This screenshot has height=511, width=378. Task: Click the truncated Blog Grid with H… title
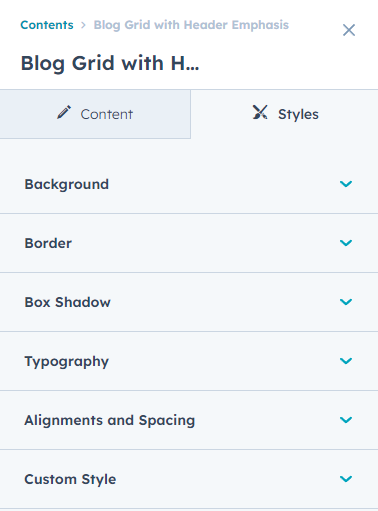click(x=110, y=63)
